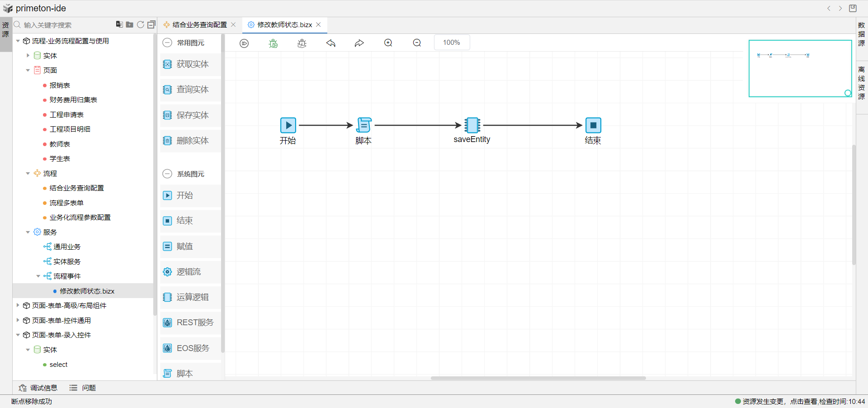Switch to the 结合业务查询配置 tab
868x408 pixels.
click(x=199, y=25)
